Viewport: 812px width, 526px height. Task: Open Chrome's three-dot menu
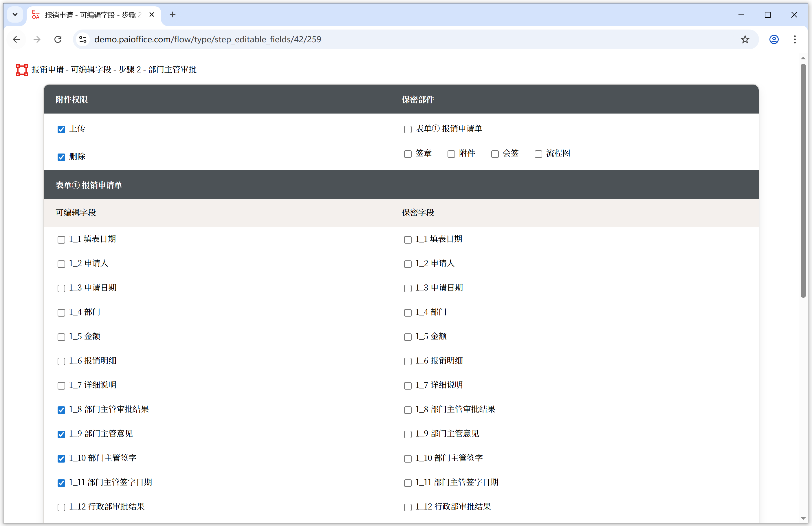click(795, 39)
